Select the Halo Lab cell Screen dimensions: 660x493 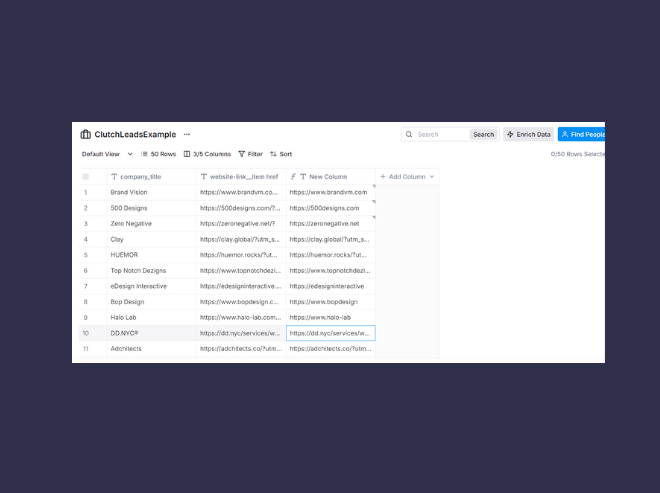click(x=152, y=317)
